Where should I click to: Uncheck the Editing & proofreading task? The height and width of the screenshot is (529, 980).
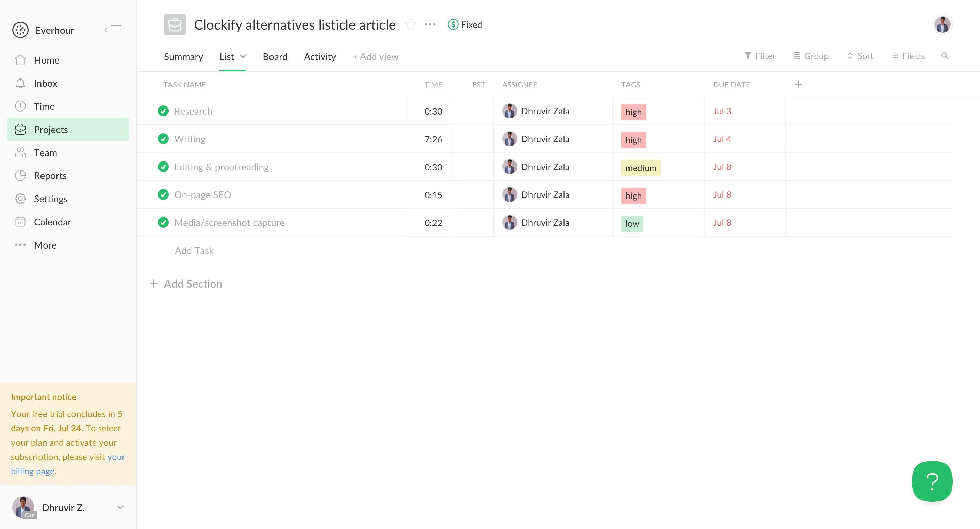point(163,167)
